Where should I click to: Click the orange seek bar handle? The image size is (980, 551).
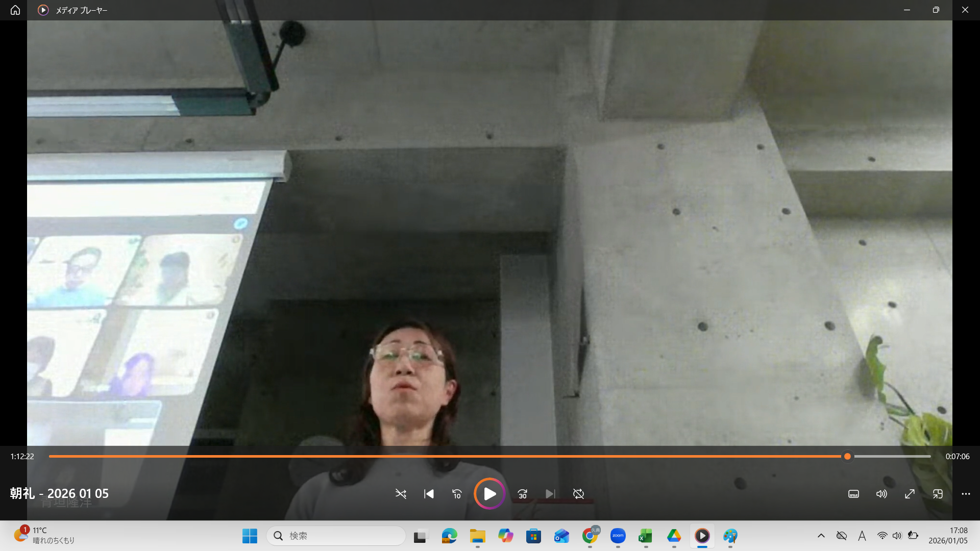[x=847, y=457]
